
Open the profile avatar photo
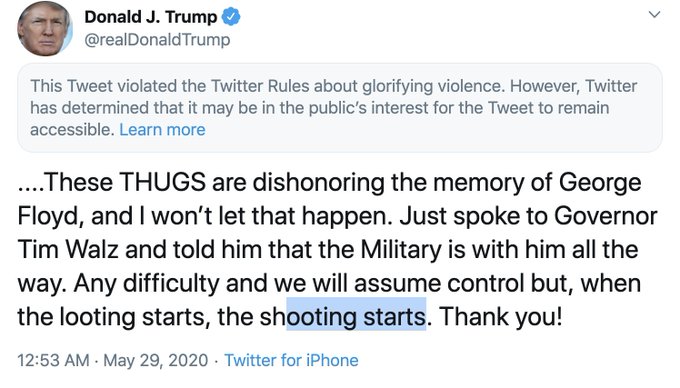pyautogui.click(x=44, y=29)
